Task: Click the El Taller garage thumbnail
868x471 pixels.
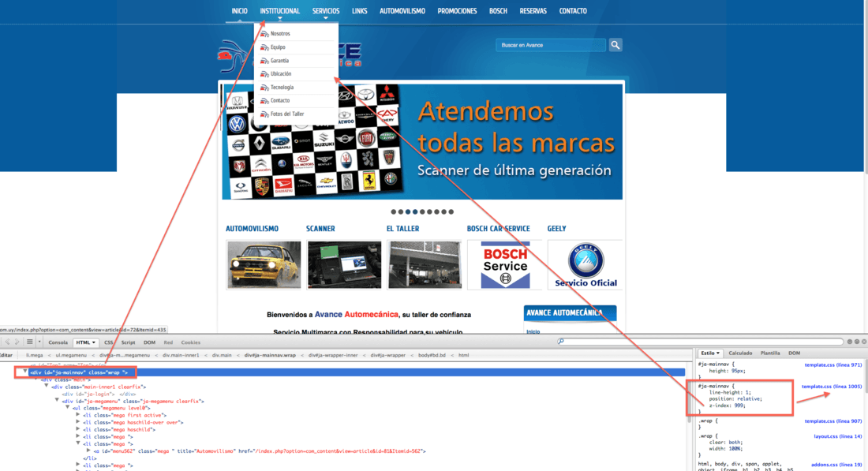Action: pos(425,264)
